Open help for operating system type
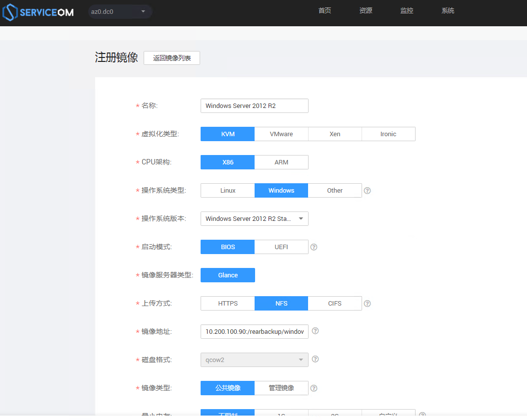 (368, 191)
